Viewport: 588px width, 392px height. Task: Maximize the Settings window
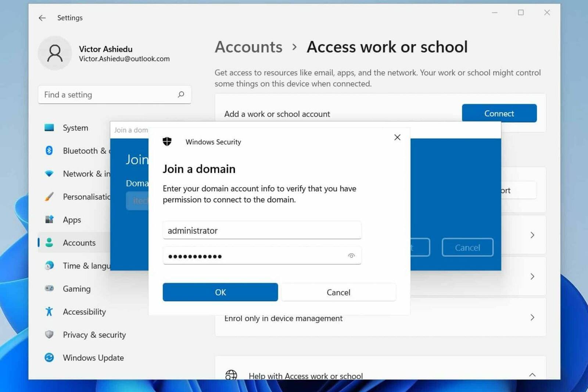(x=521, y=13)
